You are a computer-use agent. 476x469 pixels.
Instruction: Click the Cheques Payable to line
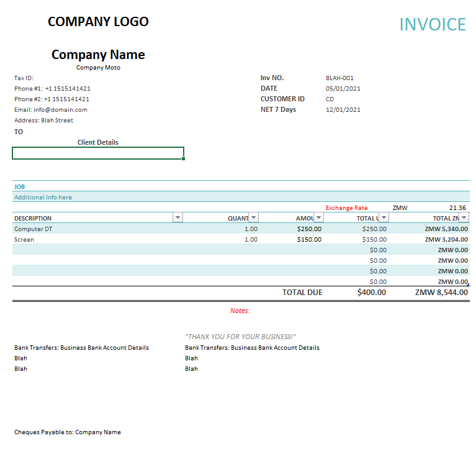tap(67, 432)
